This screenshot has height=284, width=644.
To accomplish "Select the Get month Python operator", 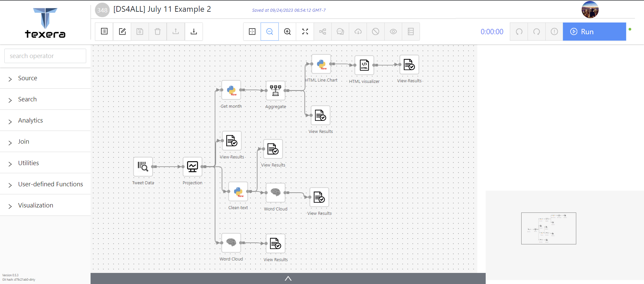I will [231, 90].
